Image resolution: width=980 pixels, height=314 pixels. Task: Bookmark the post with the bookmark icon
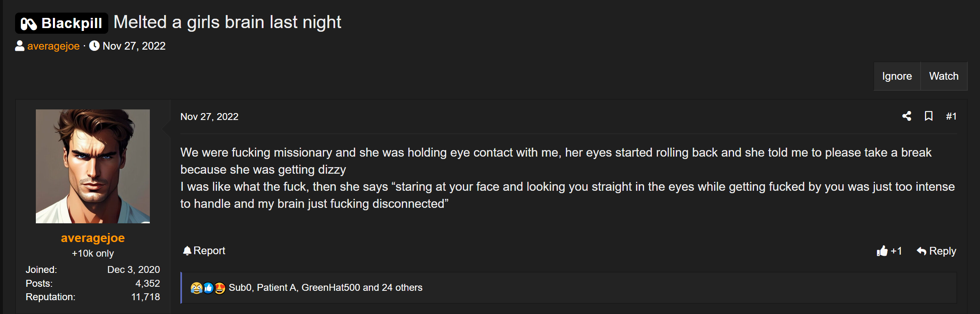929,116
